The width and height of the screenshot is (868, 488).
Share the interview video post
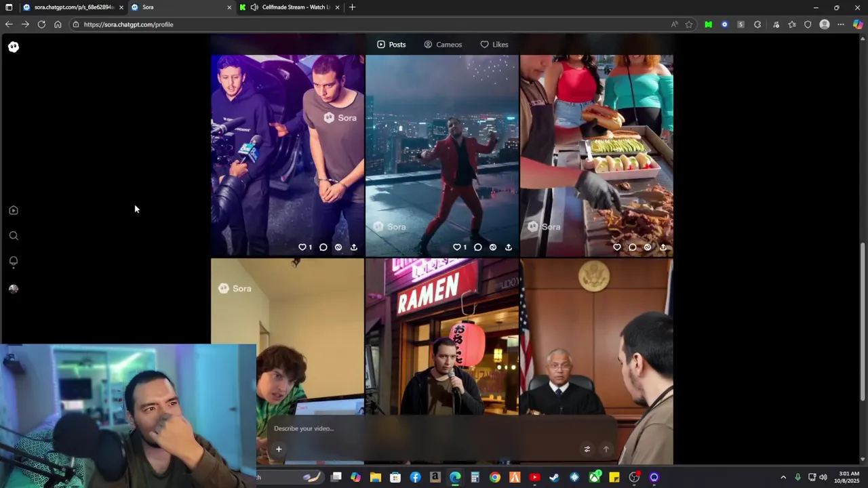pos(354,247)
